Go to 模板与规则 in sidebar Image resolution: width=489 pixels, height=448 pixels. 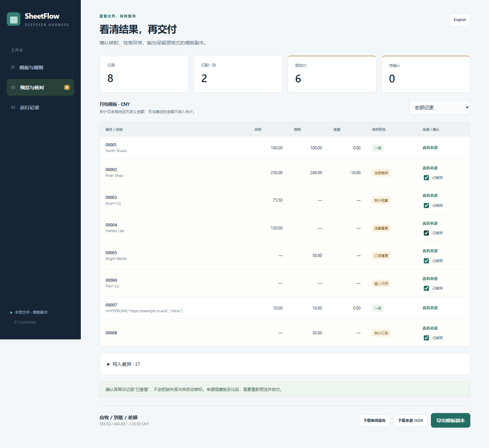[x=40, y=68]
